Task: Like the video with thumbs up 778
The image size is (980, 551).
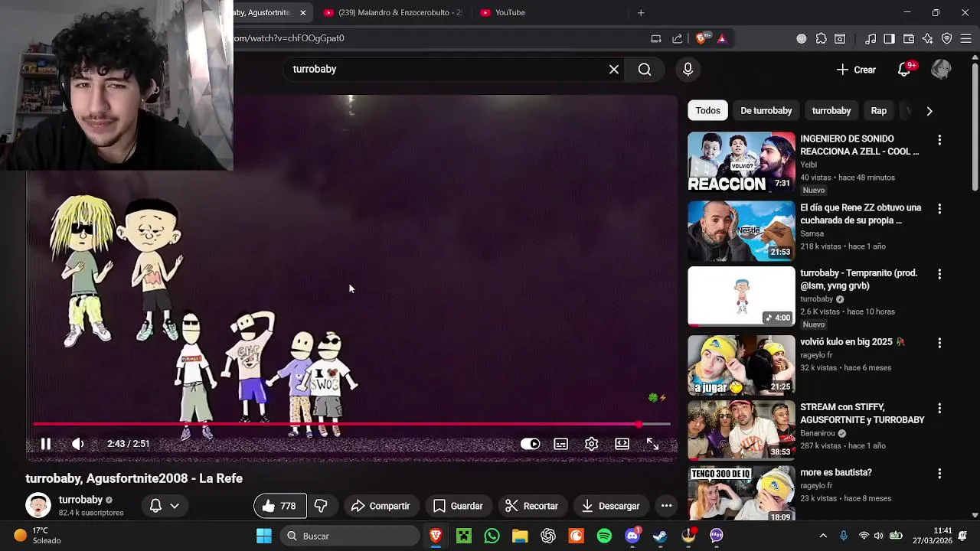Action: 279,506
